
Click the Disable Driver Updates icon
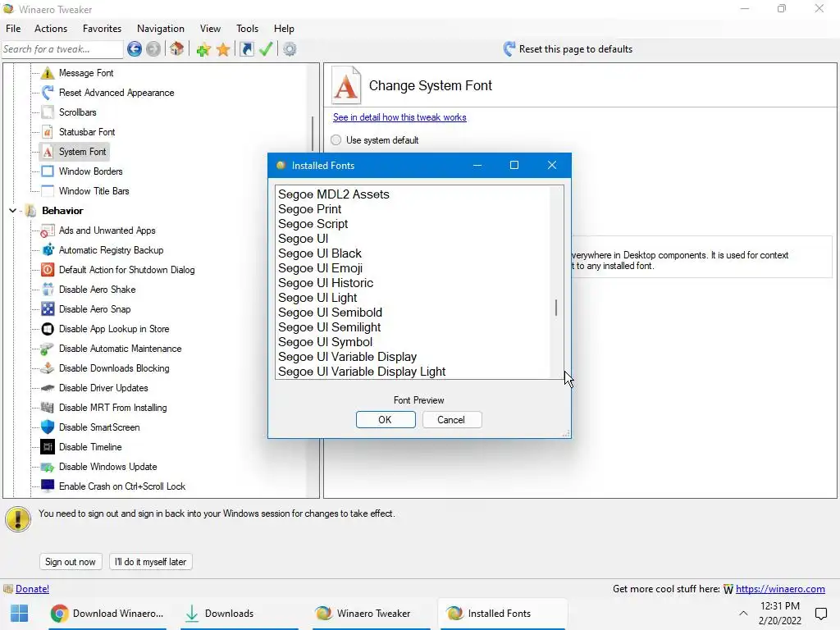pos(48,388)
